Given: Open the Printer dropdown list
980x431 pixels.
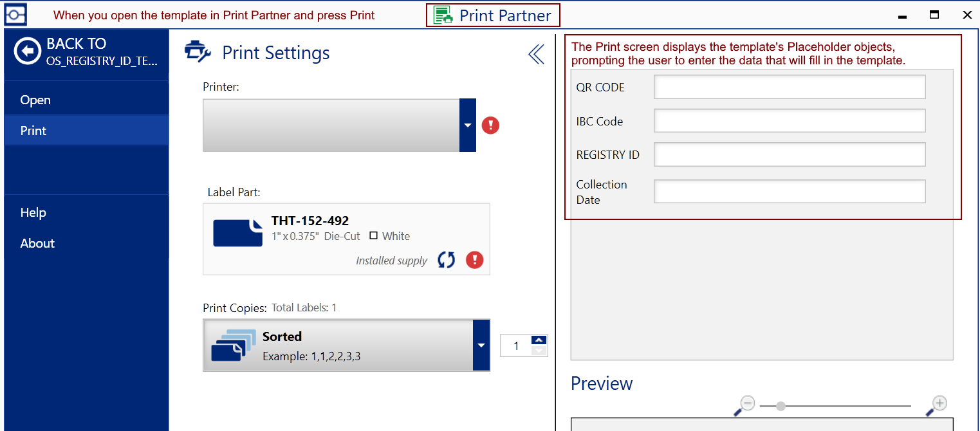Looking at the screenshot, I should point(468,125).
